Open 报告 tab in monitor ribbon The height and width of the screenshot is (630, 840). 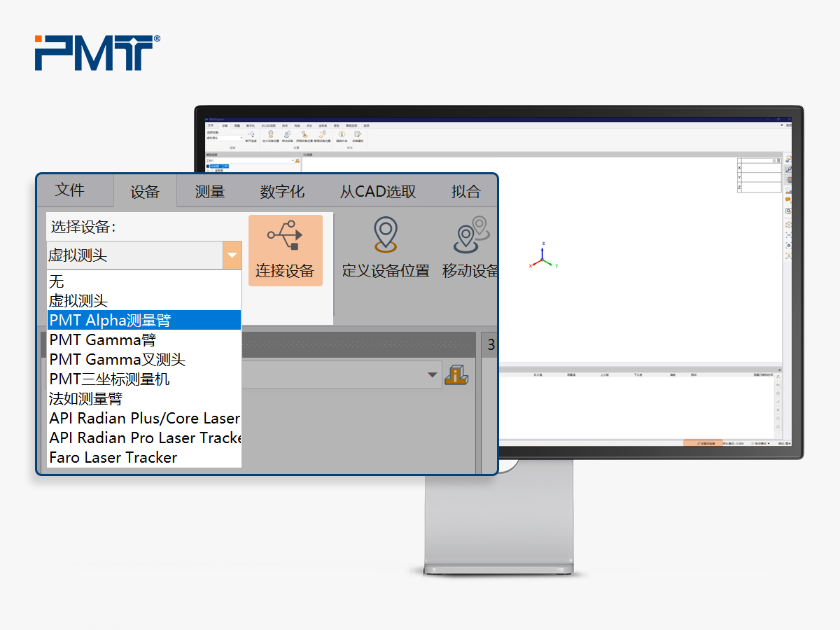click(337, 125)
